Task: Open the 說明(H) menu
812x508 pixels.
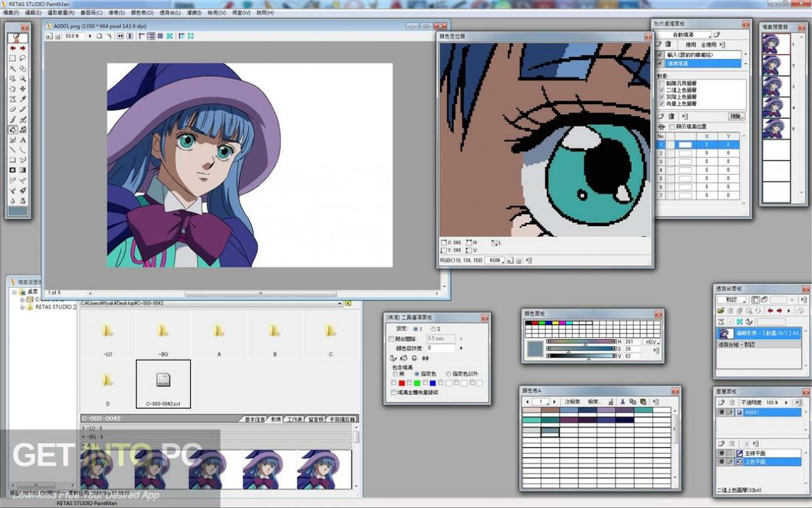Action: point(264,12)
